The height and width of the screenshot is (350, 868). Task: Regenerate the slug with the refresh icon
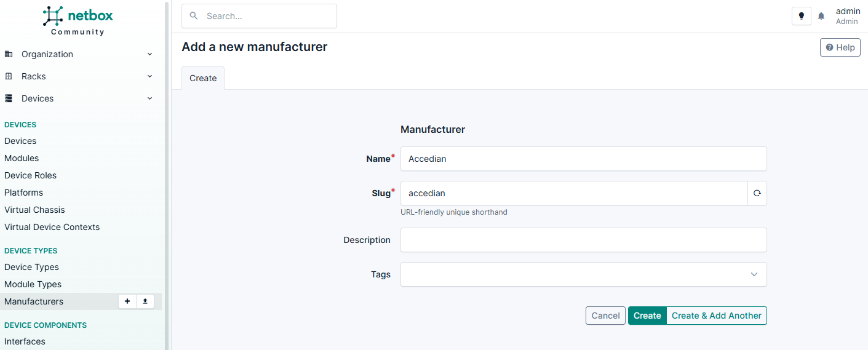pos(757,193)
